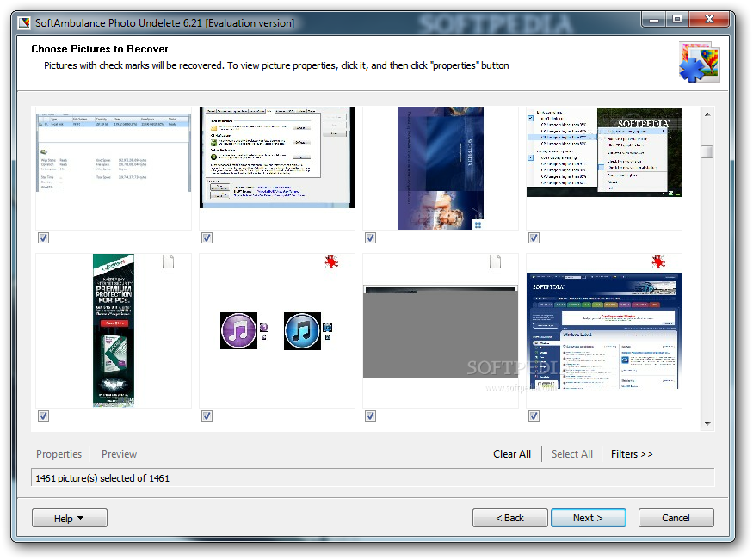753x560 pixels.
Task: Uncheck the iTunes icons thumbnail checkbox
Action: point(207,416)
